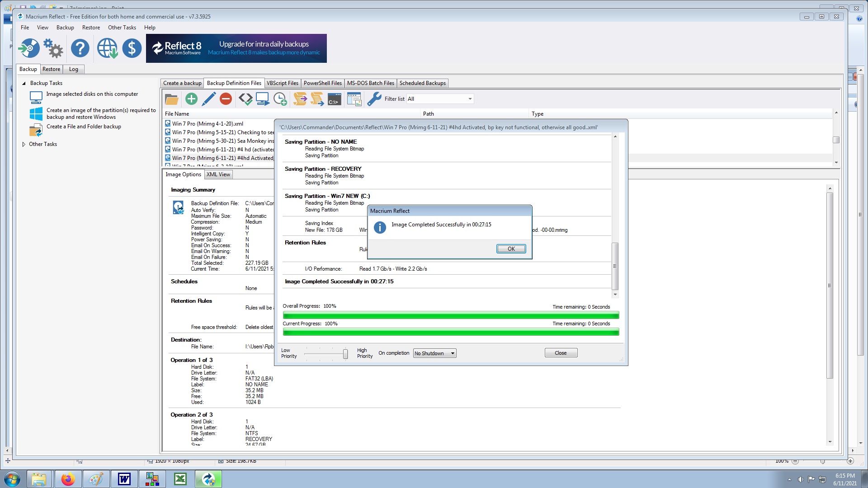Click the green add backup definition icon

point(191,99)
